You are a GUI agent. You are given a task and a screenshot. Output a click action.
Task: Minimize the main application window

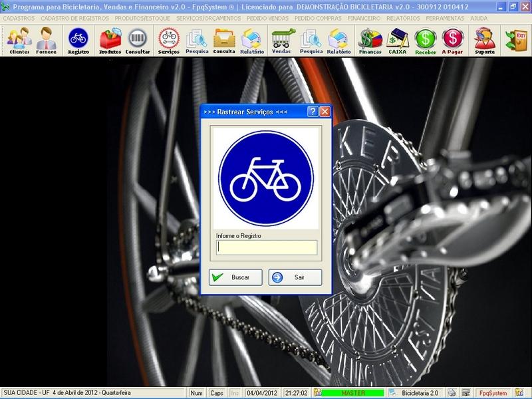[501, 7]
